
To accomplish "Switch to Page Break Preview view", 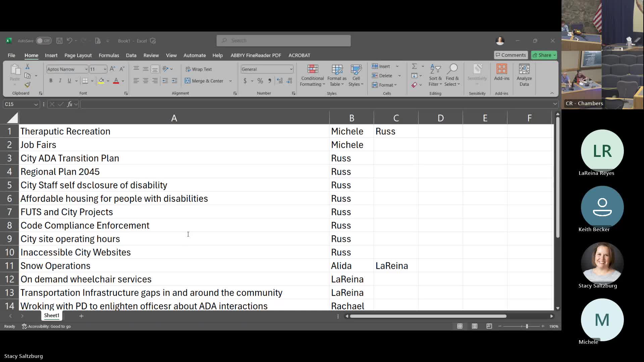I will click(489, 326).
